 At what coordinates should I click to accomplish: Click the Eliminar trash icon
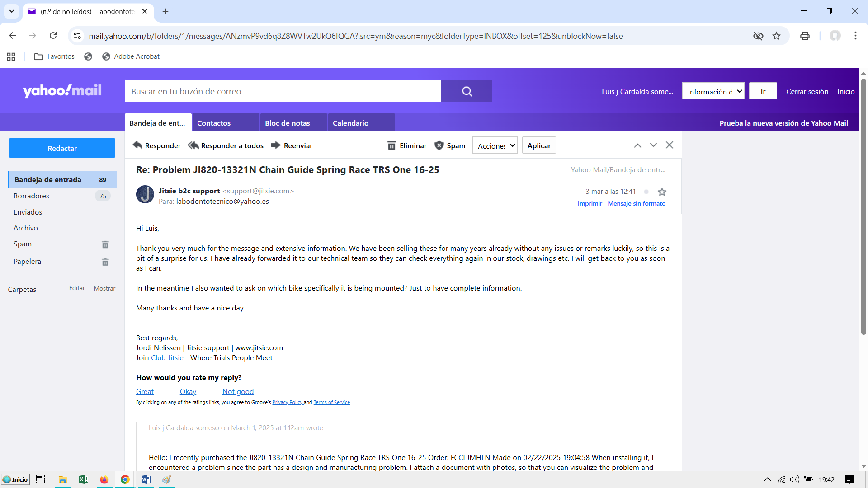point(392,145)
